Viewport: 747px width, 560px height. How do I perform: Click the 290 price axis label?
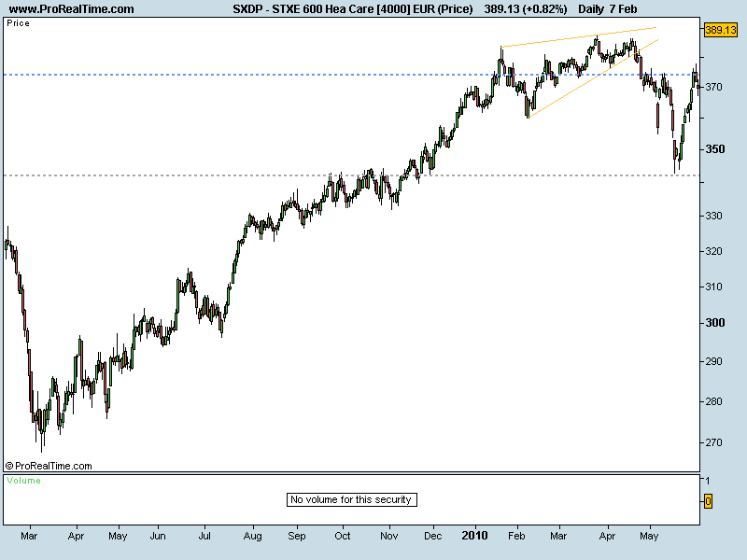click(713, 361)
